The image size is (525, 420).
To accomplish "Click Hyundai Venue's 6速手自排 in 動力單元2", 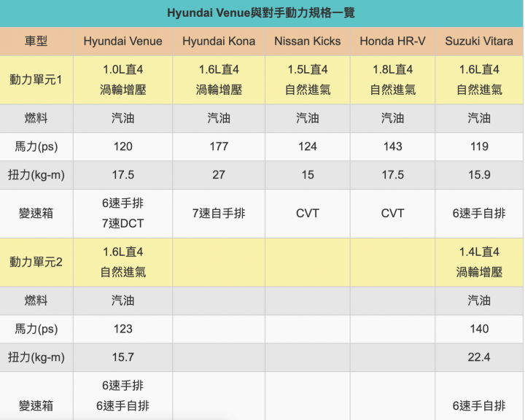I will [x=123, y=405].
